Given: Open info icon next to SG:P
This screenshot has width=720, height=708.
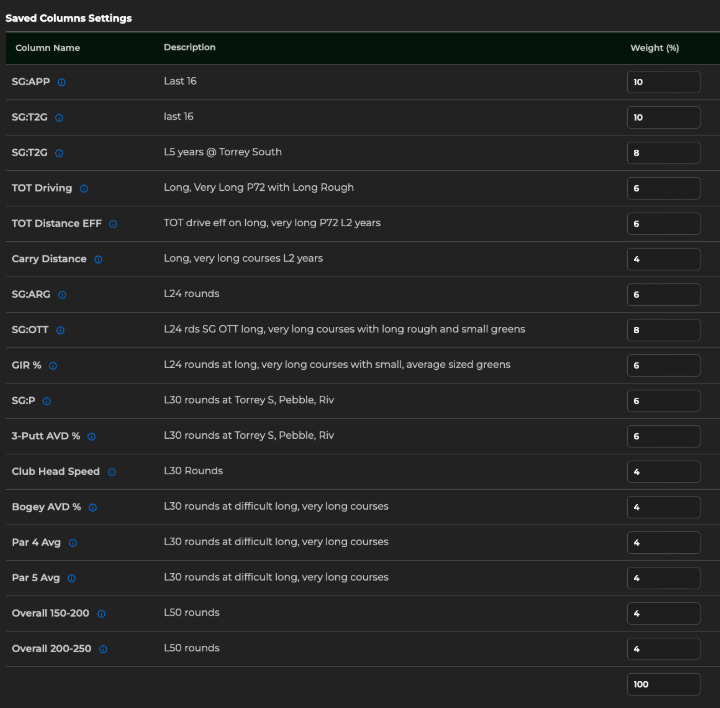Looking at the screenshot, I should click(x=47, y=401).
